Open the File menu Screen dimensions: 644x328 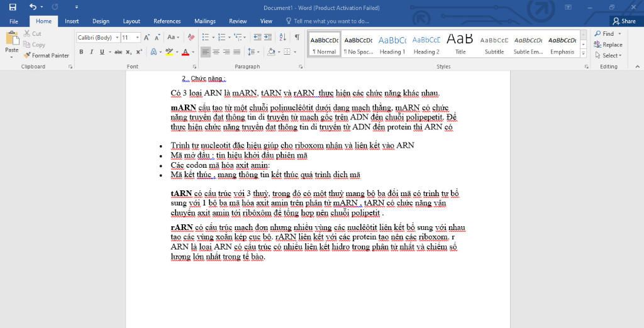tap(14, 21)
